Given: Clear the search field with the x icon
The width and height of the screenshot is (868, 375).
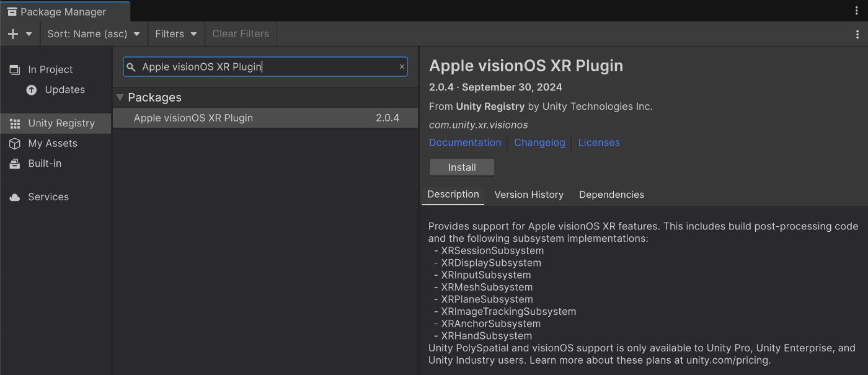Looking at the screenshot, I should coord(402,67).
